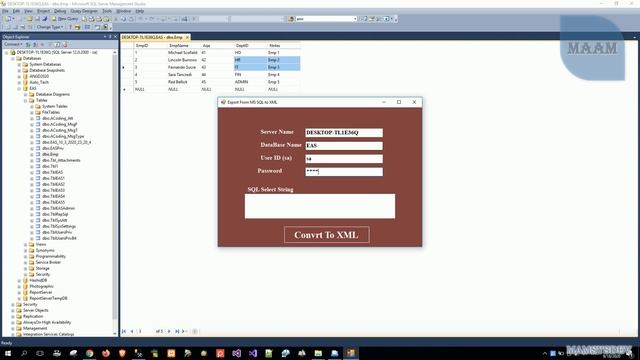
Task: Select the Photographic database
Action: (x=41, y=286)
